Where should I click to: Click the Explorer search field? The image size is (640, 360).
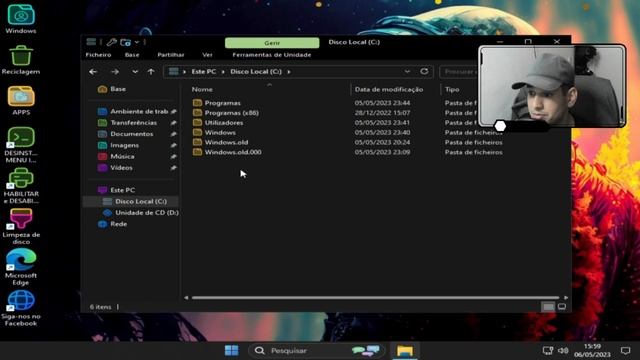coord(459,72)
